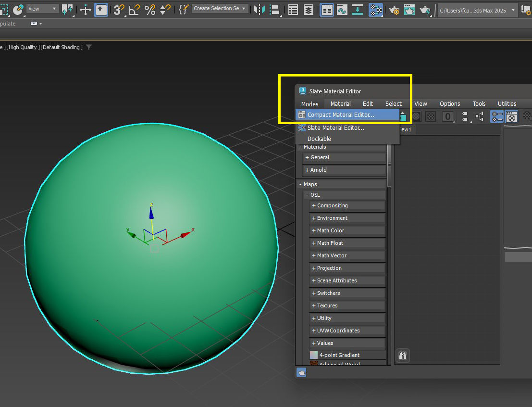The image size is (532, 407).
Task: Click the Align tool icon
Action: [274, 10]
